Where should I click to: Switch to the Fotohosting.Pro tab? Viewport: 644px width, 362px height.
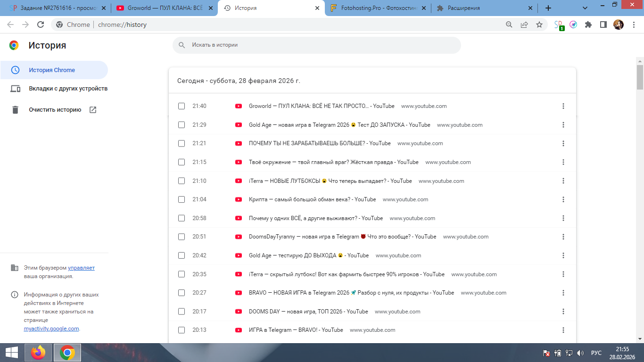(378, 8)
